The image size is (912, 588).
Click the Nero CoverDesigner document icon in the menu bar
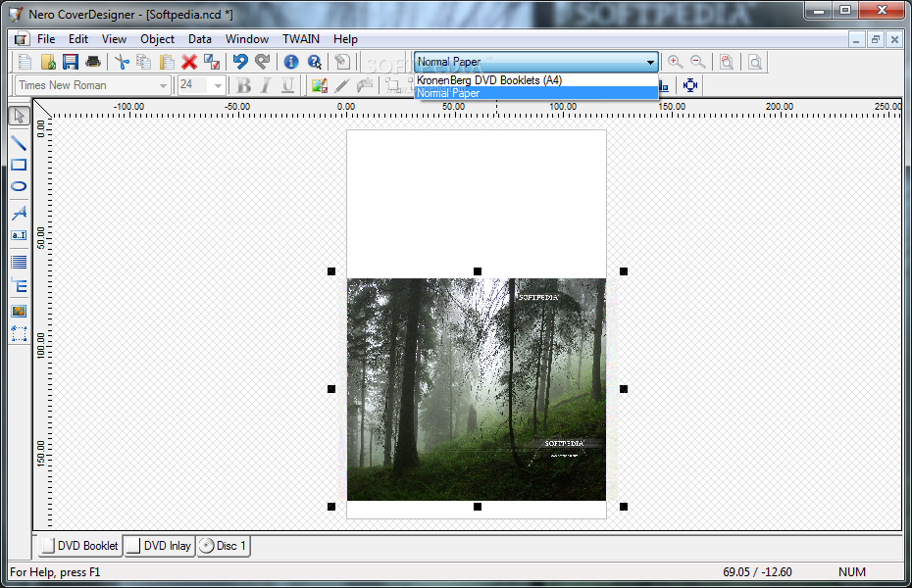pyautogui.click(x=21, y=39)
